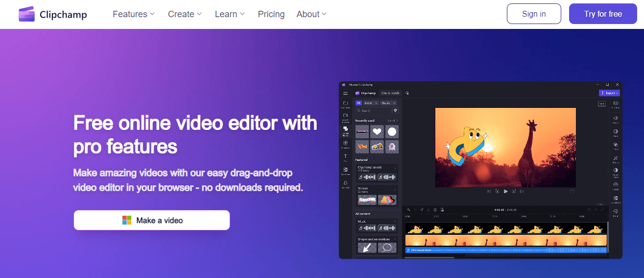The image size is (644, 278).
Task: Expand the About menu
Action: [311, 14]
